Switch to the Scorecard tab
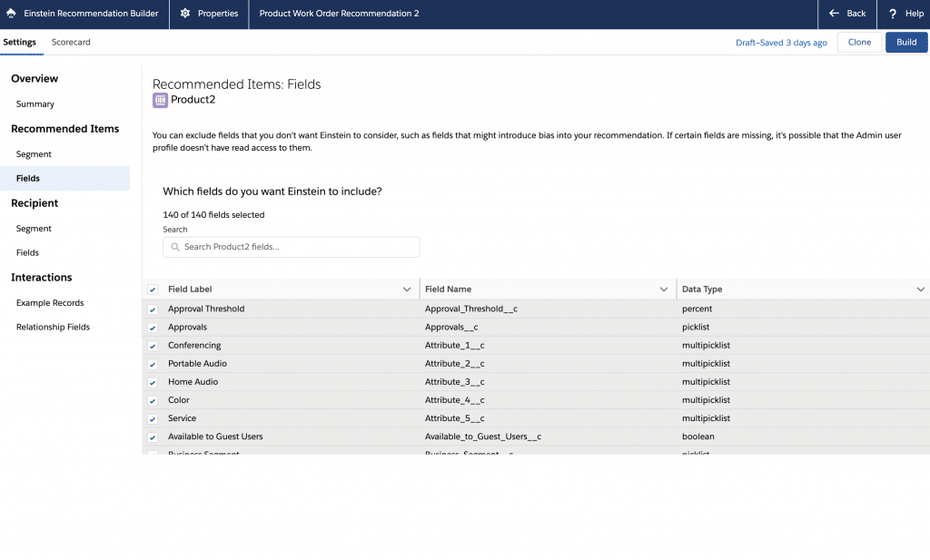The height and width of the screenshot is (560, 930). pos(71,42)
